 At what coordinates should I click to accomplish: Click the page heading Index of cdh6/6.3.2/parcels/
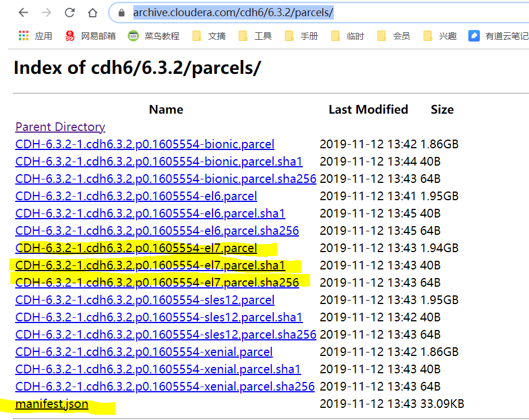137,67
